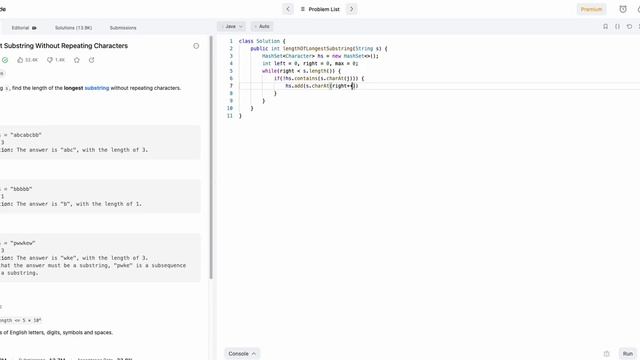Viewport: 640px width, 360px height.
Task: Click code line 7 with hs.add
Action: tap(322, 86)
